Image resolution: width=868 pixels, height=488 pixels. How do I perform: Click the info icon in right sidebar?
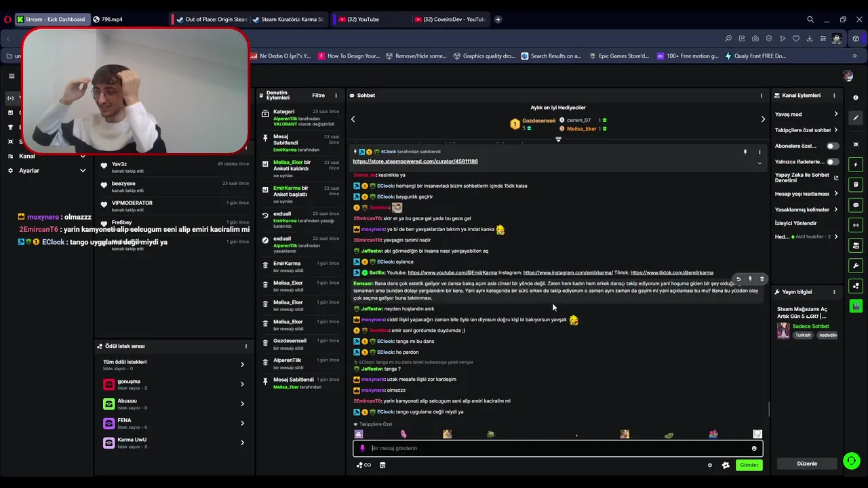click(856, 98)
